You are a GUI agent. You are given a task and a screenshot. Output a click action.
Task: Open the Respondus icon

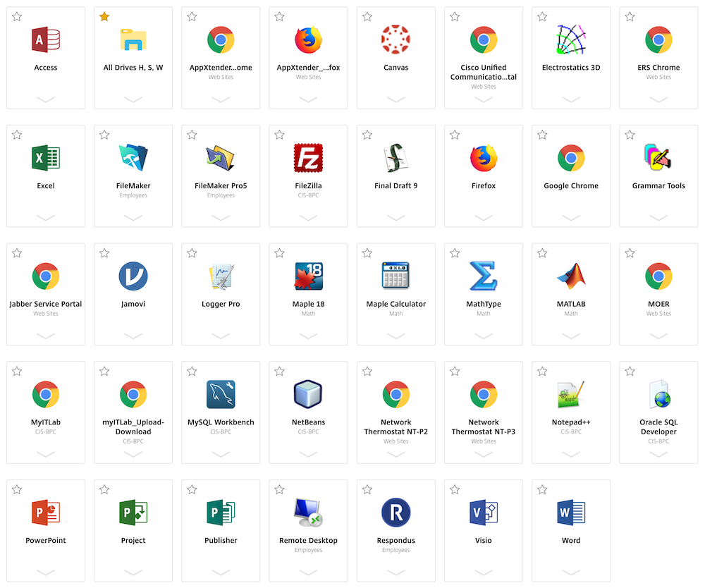[x=396, y=513]
